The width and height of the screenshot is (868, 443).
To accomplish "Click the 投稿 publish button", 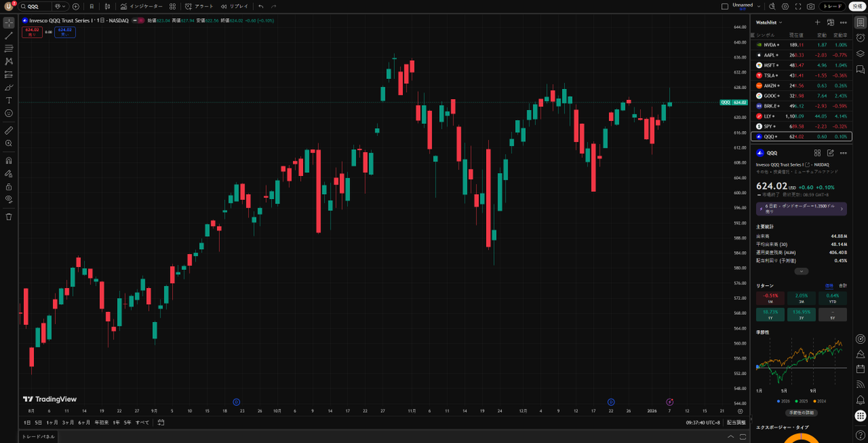I will click(x=856, y=7).
